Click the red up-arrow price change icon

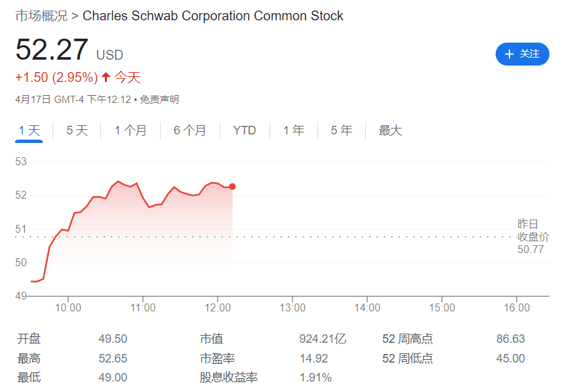pyautogui.click(x=106, y=77)
